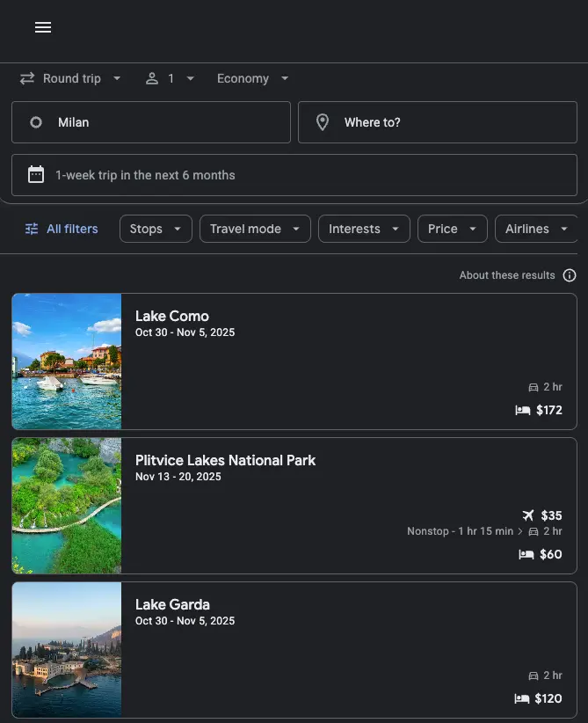Select the Lake Como destination
Image resolution: width=588 pixels, height=723 pixels.
click(294, 361)
